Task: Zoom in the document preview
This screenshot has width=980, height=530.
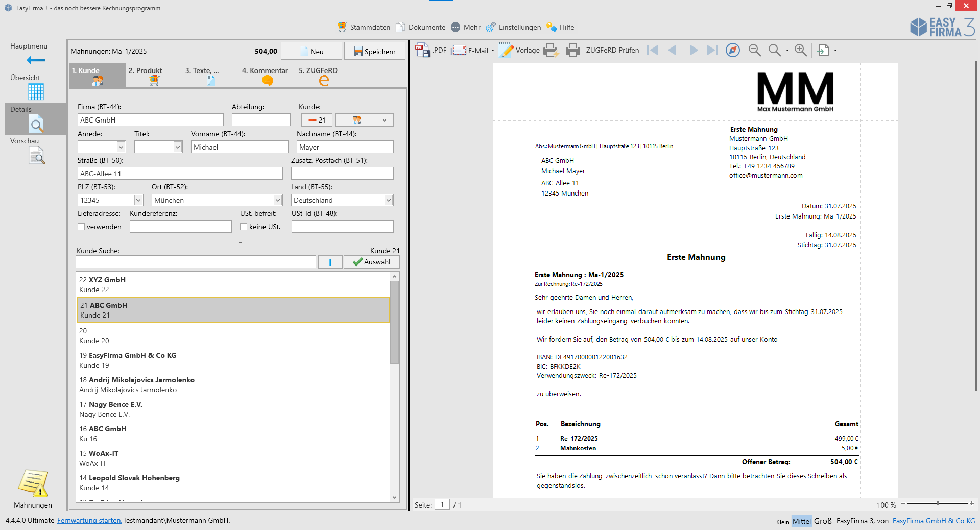Action: (x=801, y=50)
